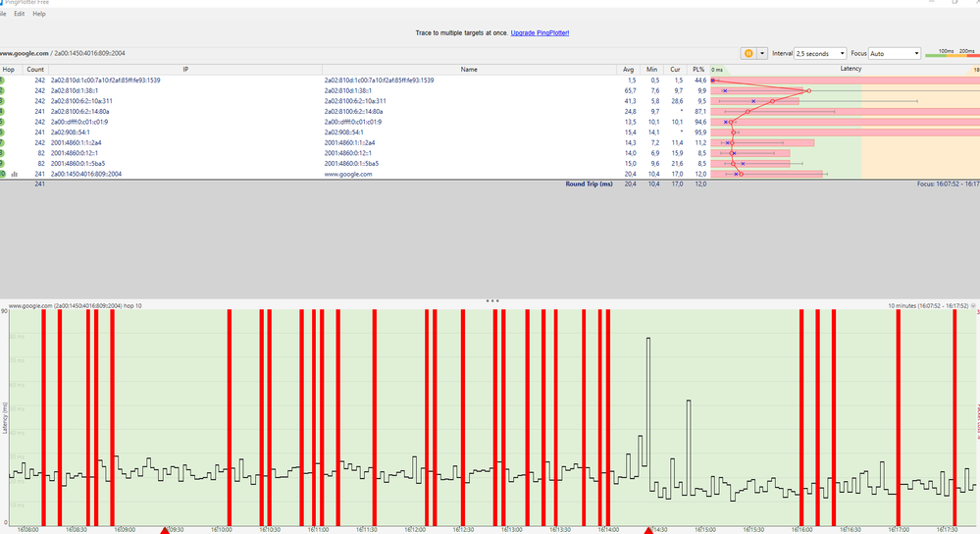Select IP cell 2a02:908::54:1
This screenshot has height=534, width=980.
click(x=70, y=133)
